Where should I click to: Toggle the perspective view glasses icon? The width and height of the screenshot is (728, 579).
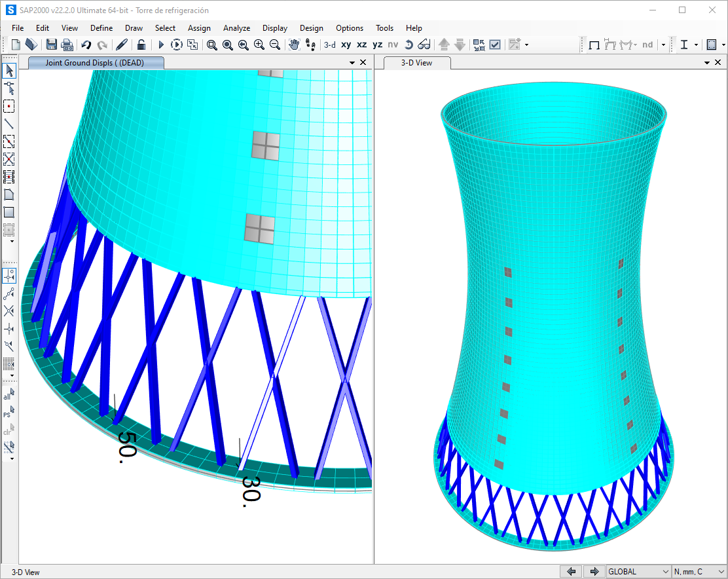(424, 45)
